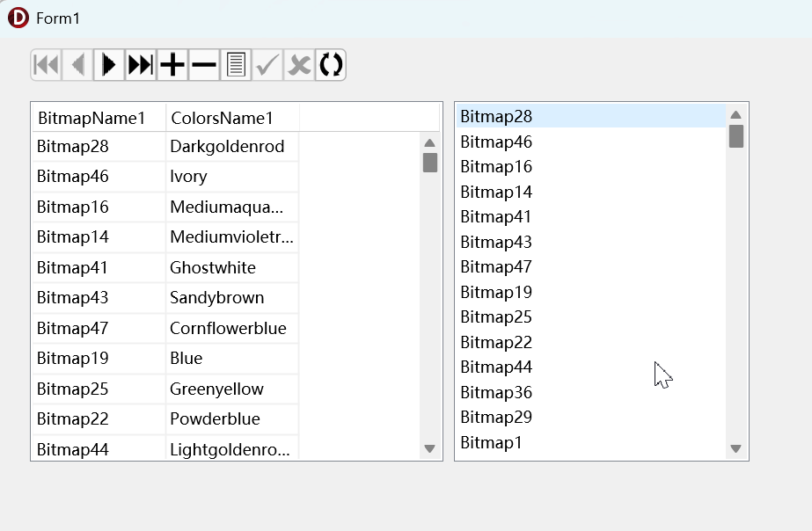Select the Cornflowerblue grid cell
Image resolution: width=812 pixels, height=531 pixels.
pos(228,329)
